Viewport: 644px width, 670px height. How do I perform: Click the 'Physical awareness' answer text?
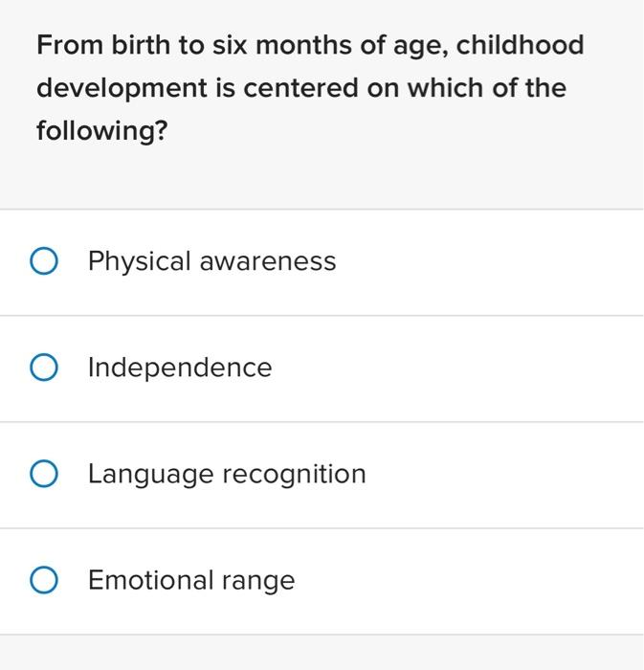(x=211, y=261)
